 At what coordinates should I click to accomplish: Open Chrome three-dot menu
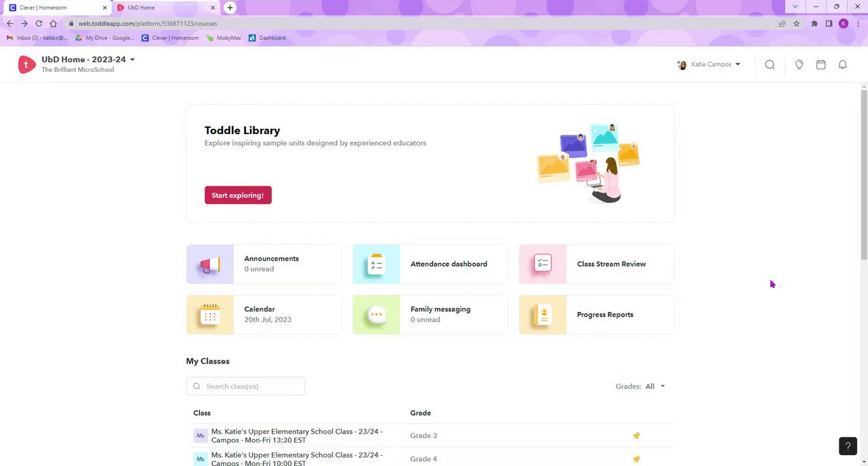pos(858,23)
